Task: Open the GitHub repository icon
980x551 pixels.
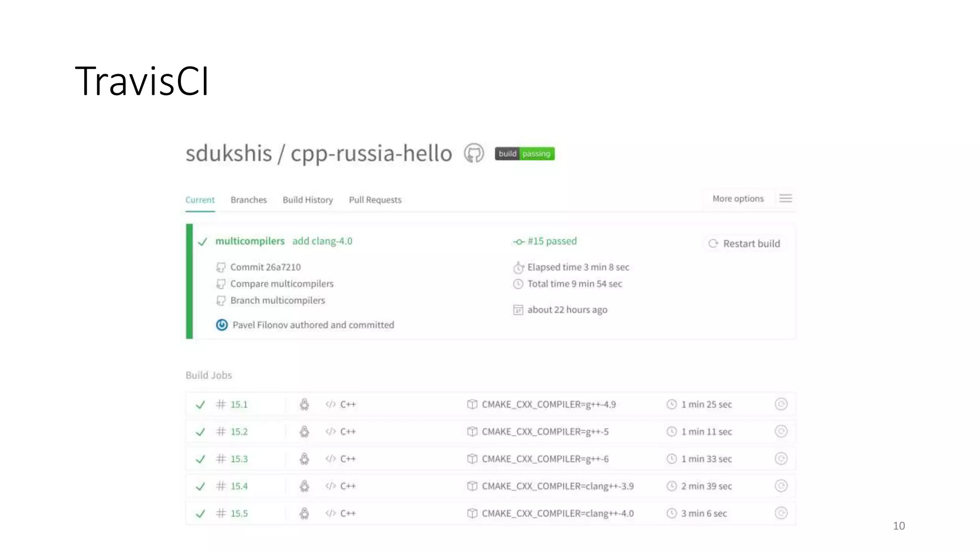Action: coord(474,154)
